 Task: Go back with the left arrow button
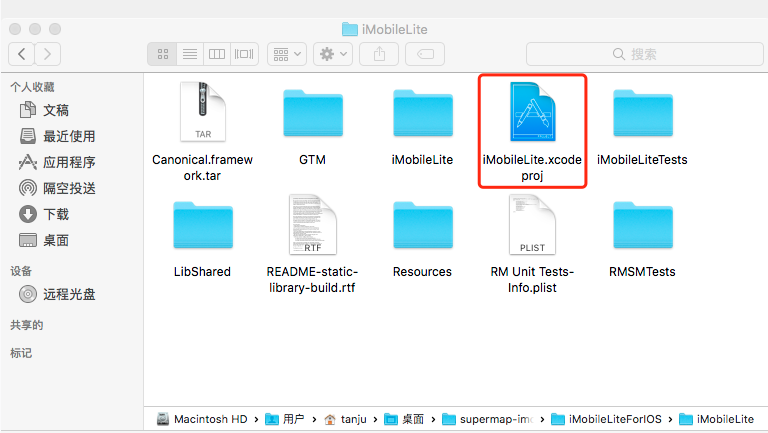[x=22, y=54]
